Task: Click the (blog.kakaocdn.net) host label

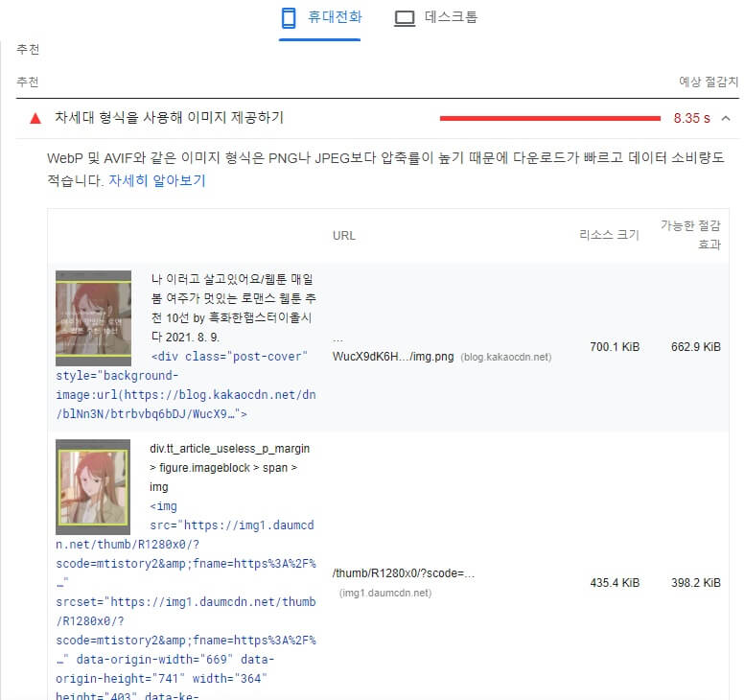Action: pyautogui.click(x=506, y=357)
